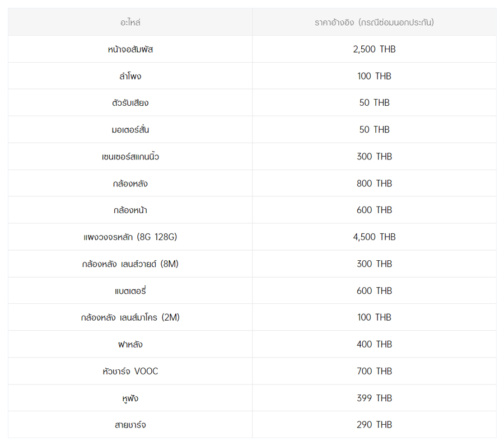Click the ราคาอ้างอิง (กรณีซ่อมนอกประกัน) column header
The image size is (504, 446).
point(374,22)
